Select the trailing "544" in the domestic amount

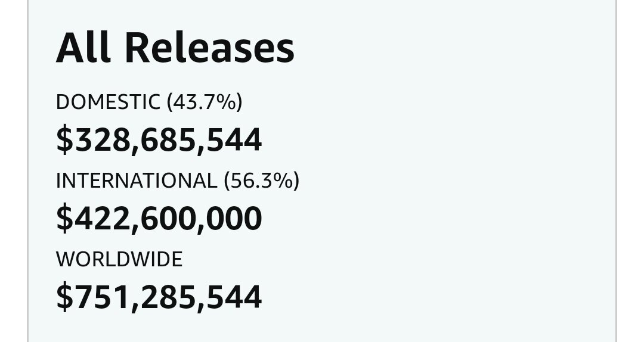pos(234,141)
